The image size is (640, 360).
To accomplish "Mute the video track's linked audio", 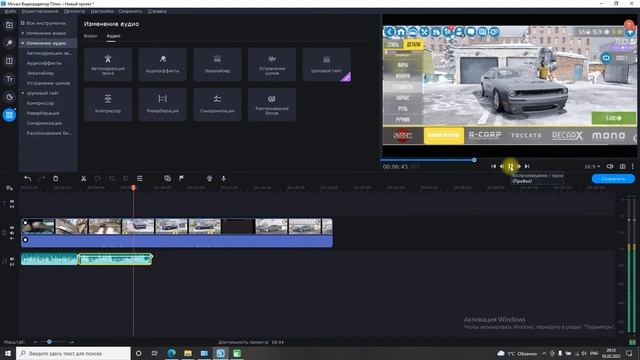I will point(12,233).
